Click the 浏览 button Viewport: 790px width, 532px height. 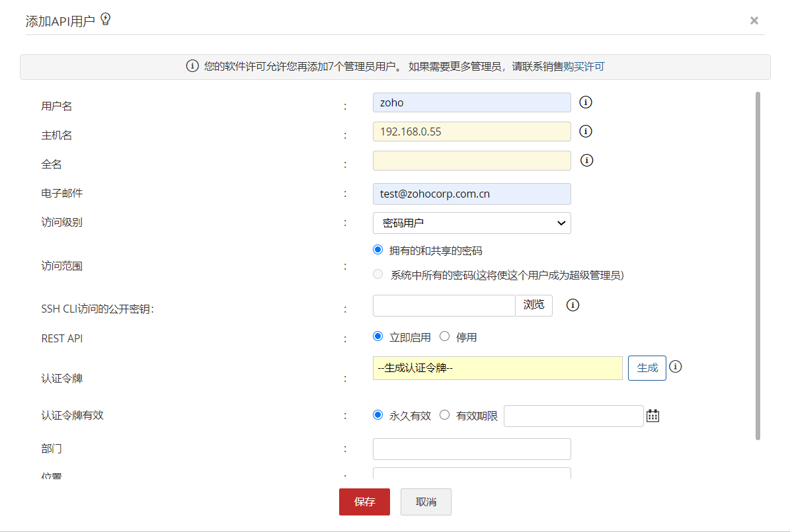point(534,305)
